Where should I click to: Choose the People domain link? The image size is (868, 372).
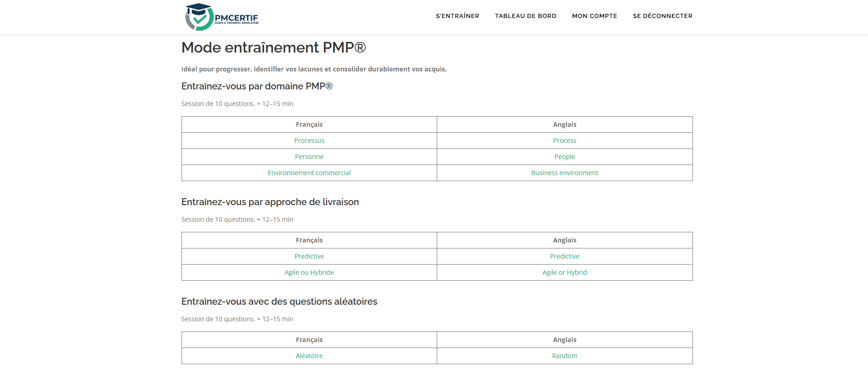tap(564, 157)
